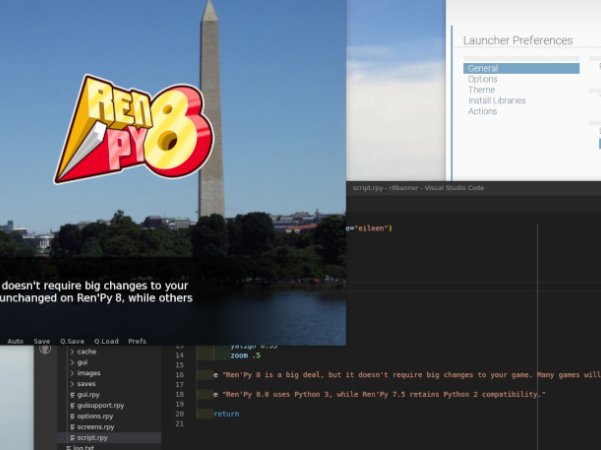The image size is (601, 450).
Task: Click Save in the game quick menu
Action: pyautogui.click(x=42, y=341)
